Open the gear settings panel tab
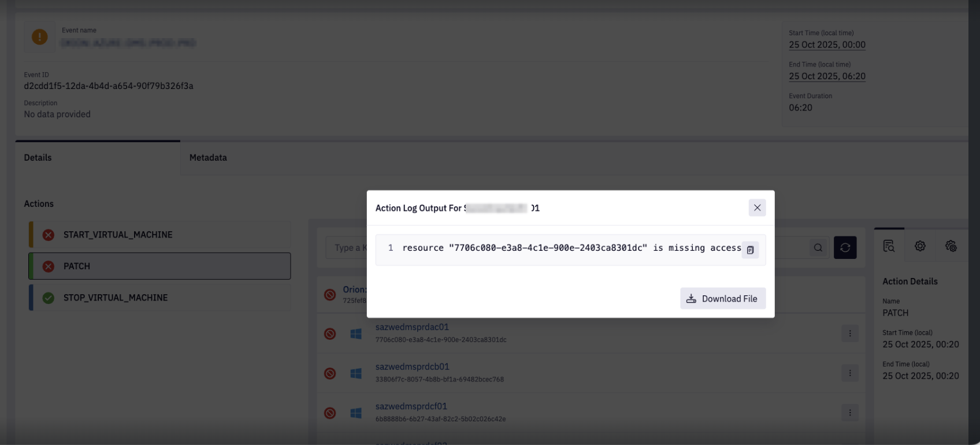Viewport: 980px width, 445px height. (920, 246)
